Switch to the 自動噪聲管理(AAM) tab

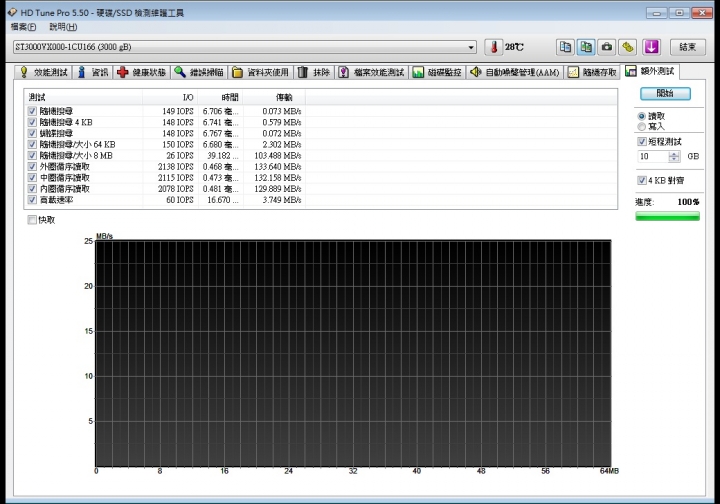(x=515, y=72)
